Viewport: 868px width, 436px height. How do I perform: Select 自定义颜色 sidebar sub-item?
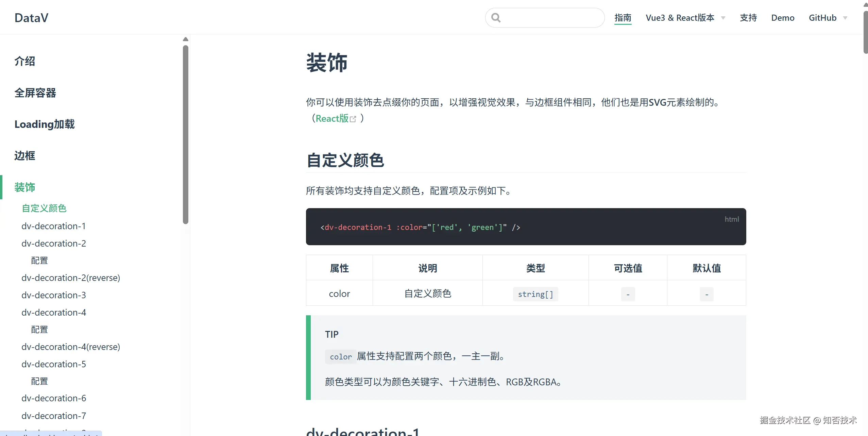[x=44, y=208]
